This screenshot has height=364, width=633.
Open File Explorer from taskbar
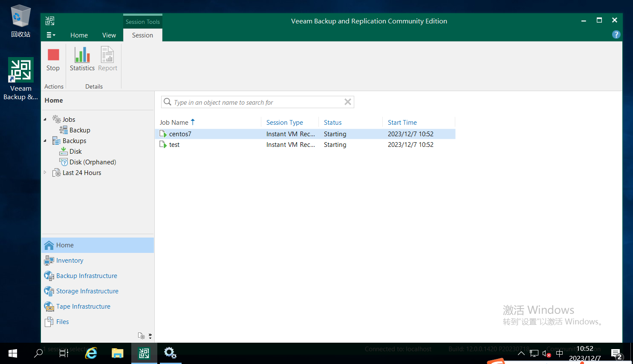click(117, 353)
